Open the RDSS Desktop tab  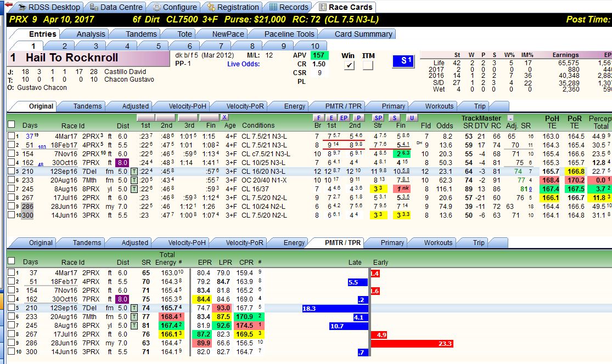(49, 7)
